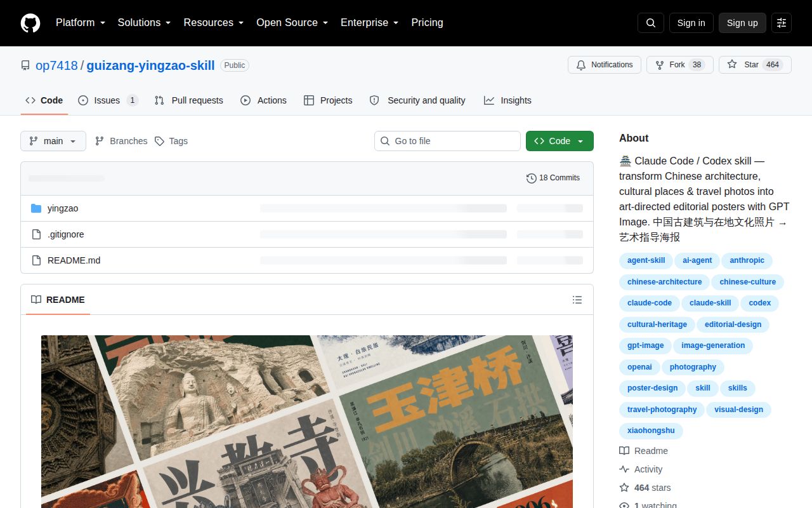
Task: Open the op7418 owner profile link
Action: [56, 65]
